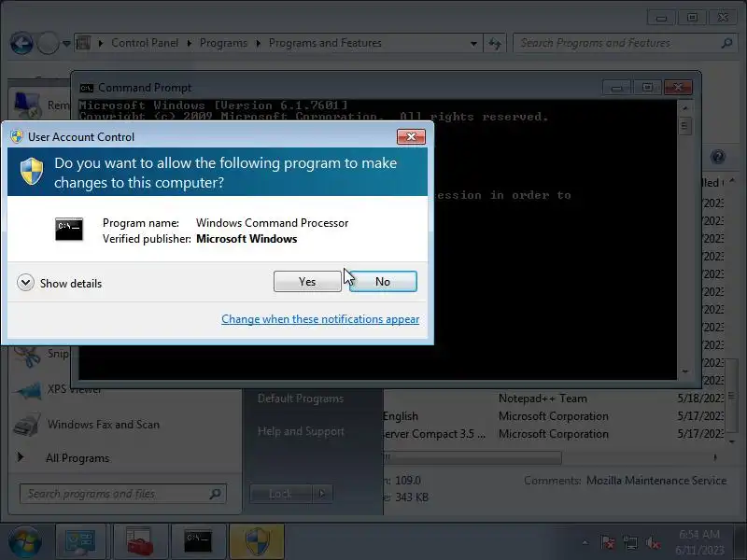Click the Action Center flag tray icon
The height and width of the screenshot is (560, 747).
pos(608,542)
